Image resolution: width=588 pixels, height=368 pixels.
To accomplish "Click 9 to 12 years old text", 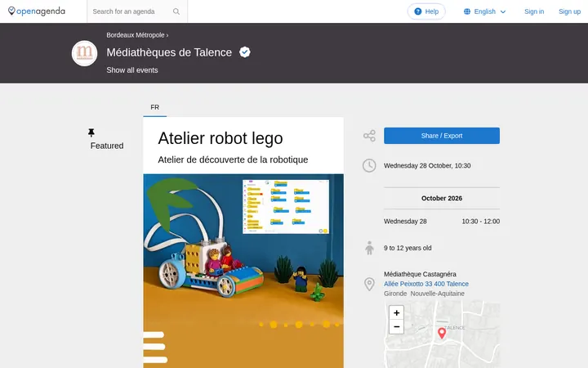I will coord(408,248).
